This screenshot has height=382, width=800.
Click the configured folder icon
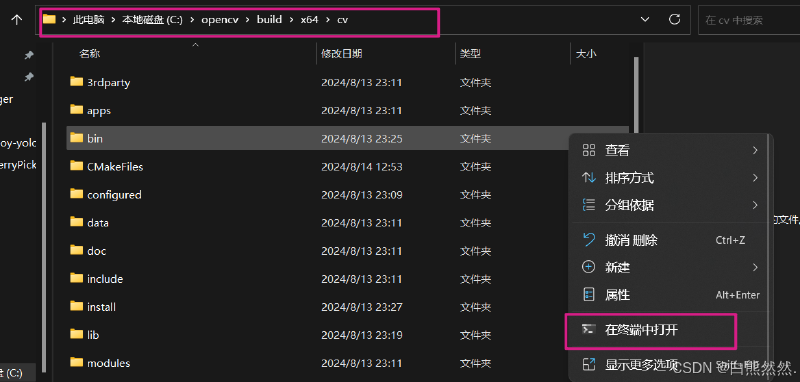point(77,193)
